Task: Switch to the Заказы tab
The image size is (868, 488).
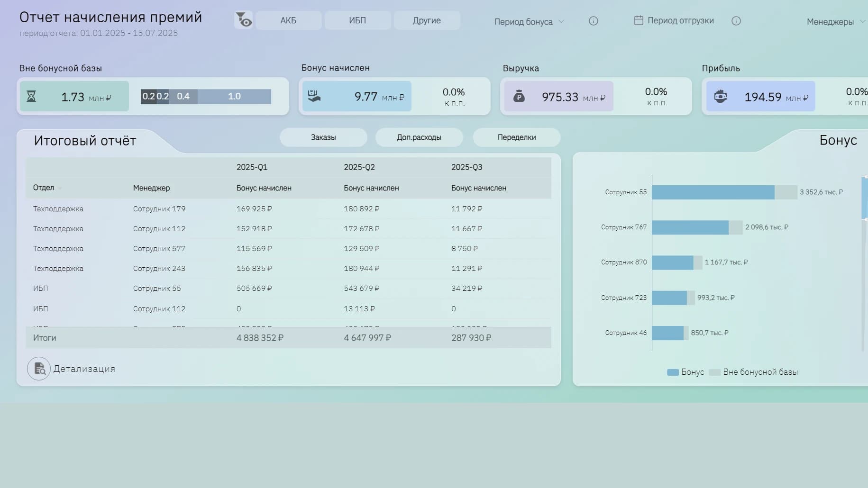Action: (x=323, y=137)
